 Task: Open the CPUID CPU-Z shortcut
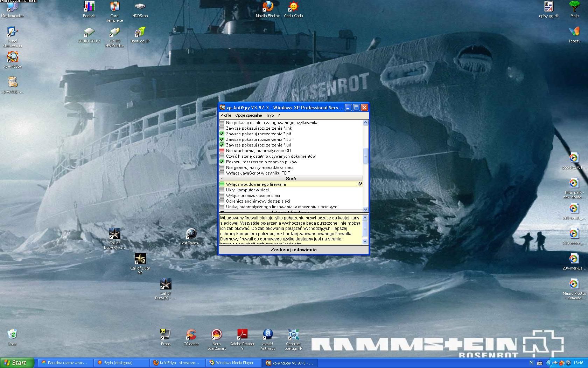(x=89, y=35)
